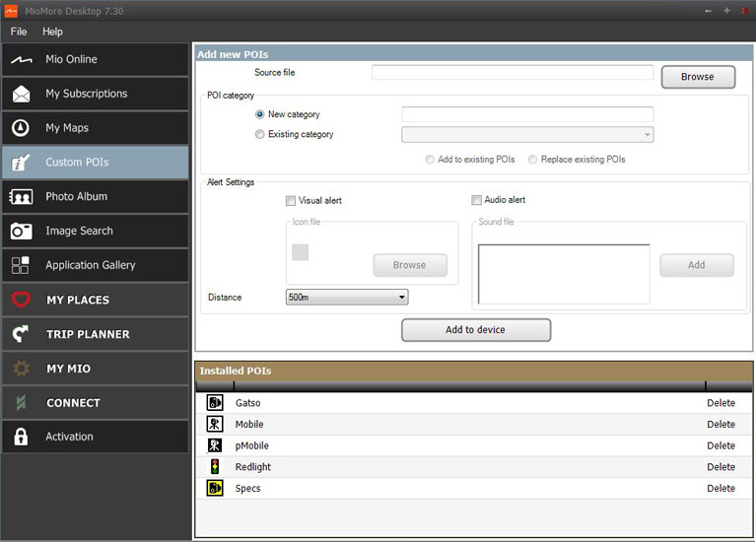
Task: Click the Application Gallery grid icon
Action: (x=21, y=265)
